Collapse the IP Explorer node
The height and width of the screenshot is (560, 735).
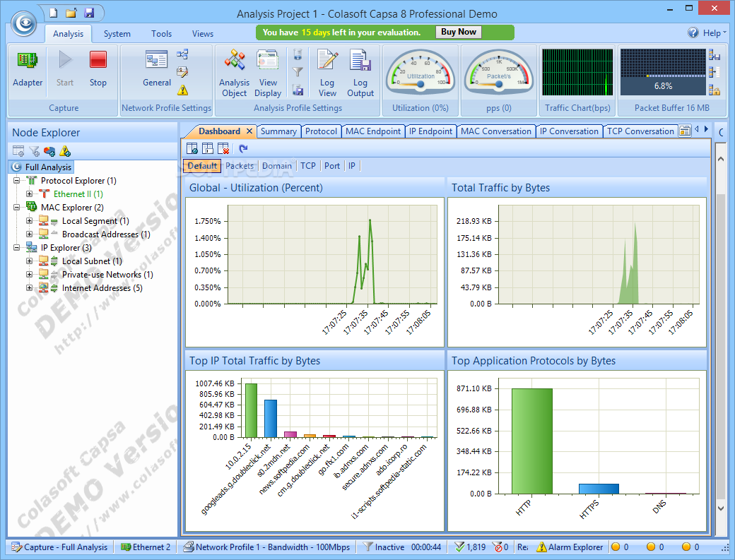point(16,247)
